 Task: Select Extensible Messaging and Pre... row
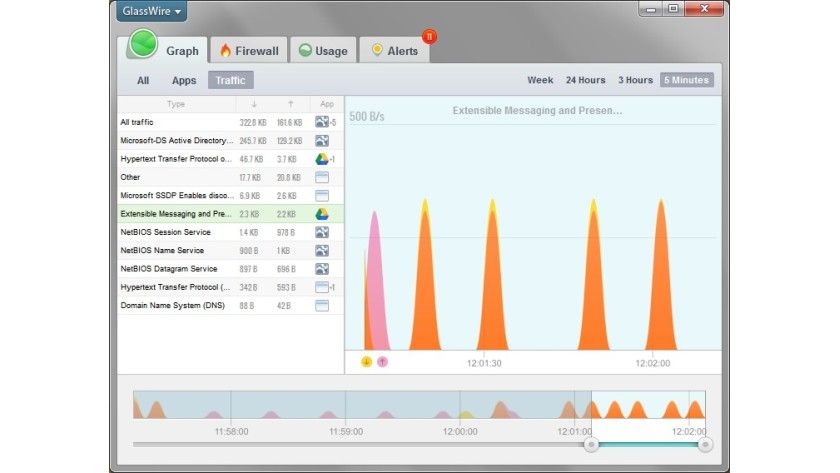[x=230, y=214]
